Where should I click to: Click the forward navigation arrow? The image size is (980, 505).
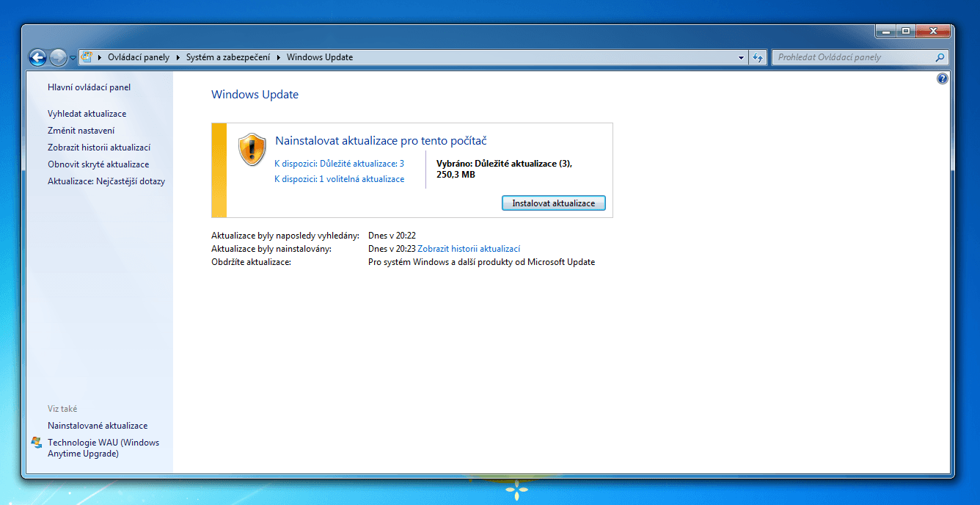tap(56, 57)
